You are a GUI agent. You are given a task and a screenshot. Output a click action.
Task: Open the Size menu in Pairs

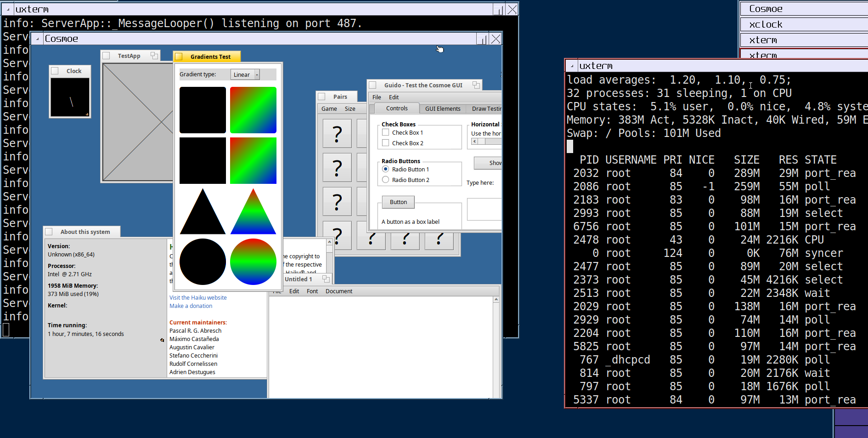[x=350, y=109]
